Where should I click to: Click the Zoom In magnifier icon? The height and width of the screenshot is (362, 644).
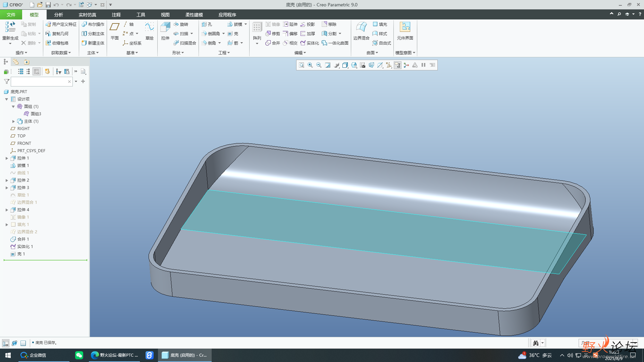[310, 65]
